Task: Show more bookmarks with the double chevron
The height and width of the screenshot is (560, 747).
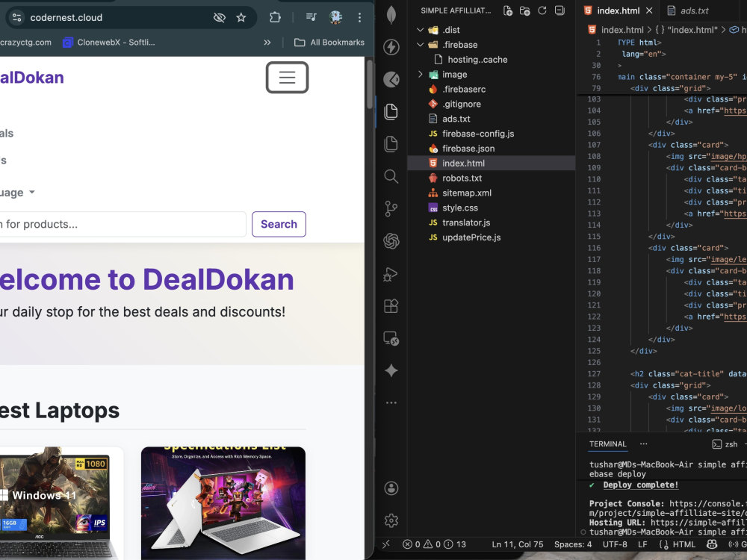Action: pyautogui.click(x=267, y=43)
